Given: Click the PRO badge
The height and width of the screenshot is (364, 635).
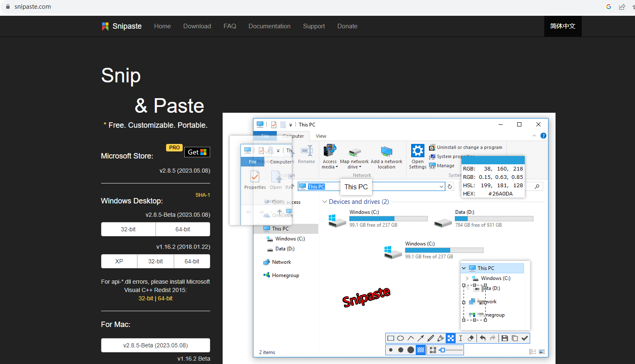Looking at the screenshot, I should pyautogui.click(x=174, y=148).
